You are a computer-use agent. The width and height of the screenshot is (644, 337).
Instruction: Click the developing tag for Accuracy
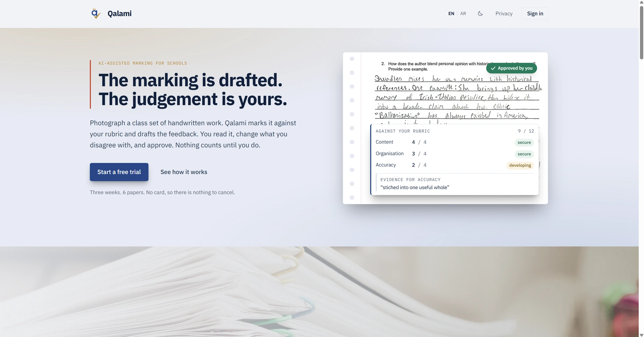[520, 165]
